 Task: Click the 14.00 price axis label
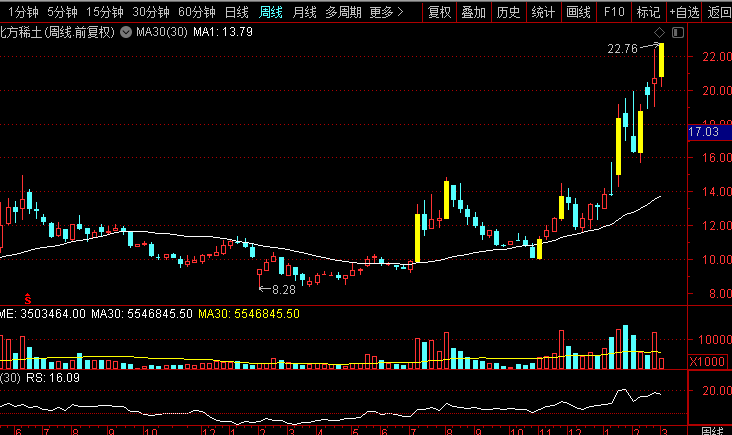[717, 191]
